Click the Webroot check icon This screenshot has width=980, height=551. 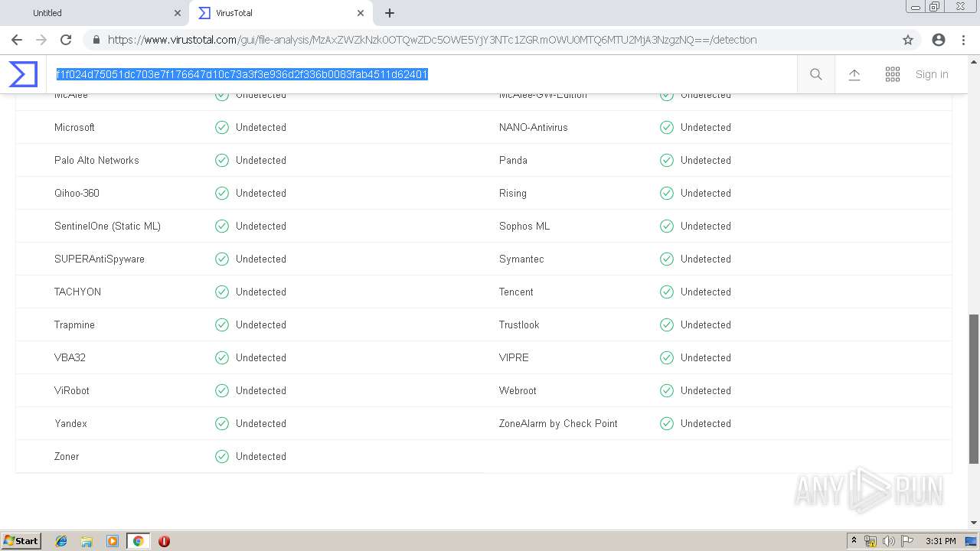coord(667,390)
